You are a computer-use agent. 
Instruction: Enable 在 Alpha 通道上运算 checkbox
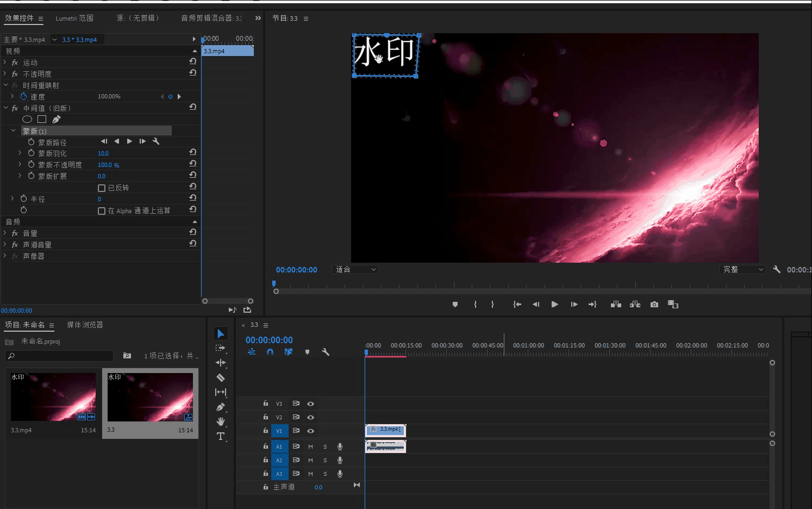pyautogui.click(x=102, y=211)
